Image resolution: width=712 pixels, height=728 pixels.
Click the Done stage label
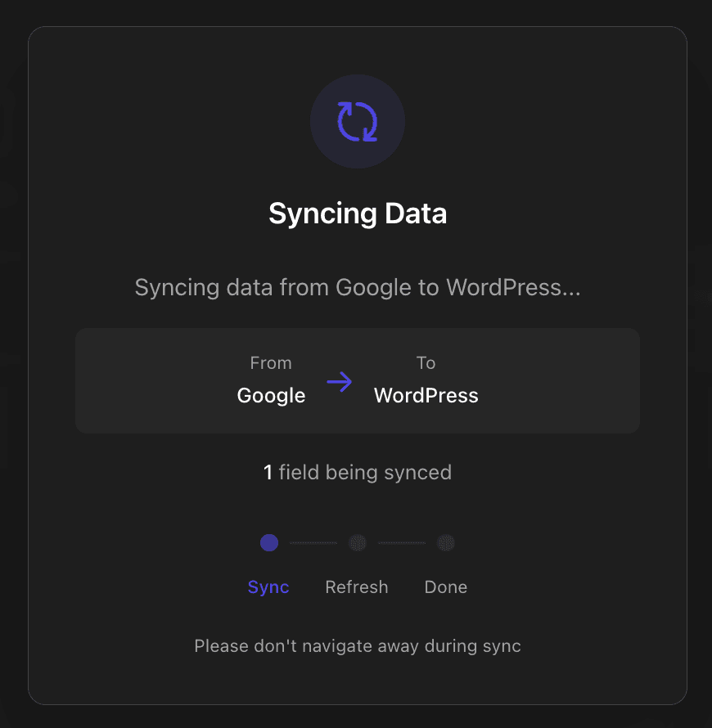tap(446, 586)
